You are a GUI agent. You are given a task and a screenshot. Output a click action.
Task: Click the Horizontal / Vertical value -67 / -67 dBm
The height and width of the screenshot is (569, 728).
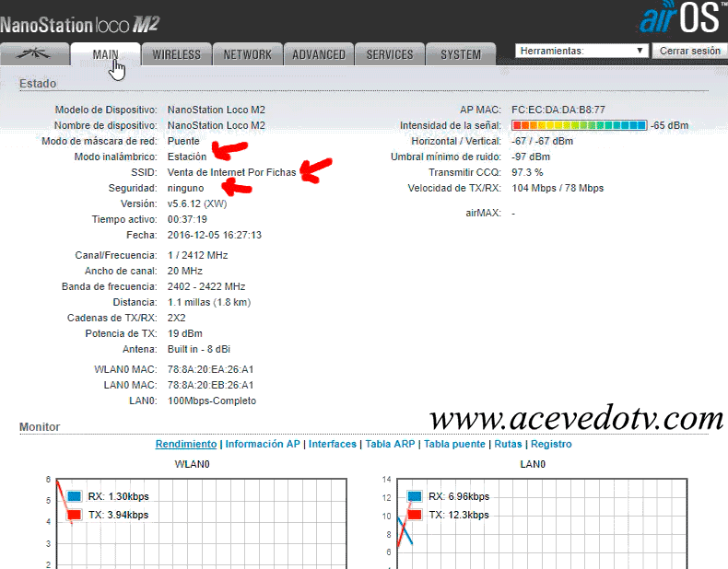(542, 141)
